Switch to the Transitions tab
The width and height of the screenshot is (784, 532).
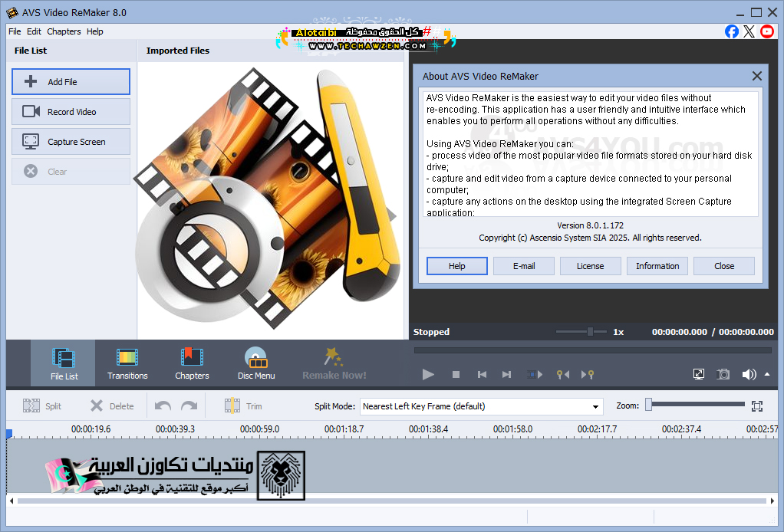pyautogui.click(x=127, y=363)
